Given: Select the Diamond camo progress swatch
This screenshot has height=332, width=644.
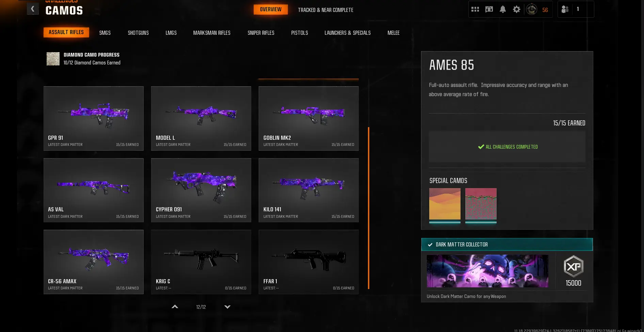Looking at the screenshot, I should (x=53, y=59).
